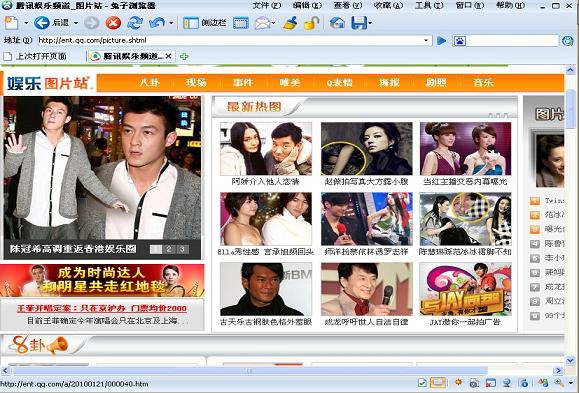Open the Jackie Chan photo thumbnail

366,289
